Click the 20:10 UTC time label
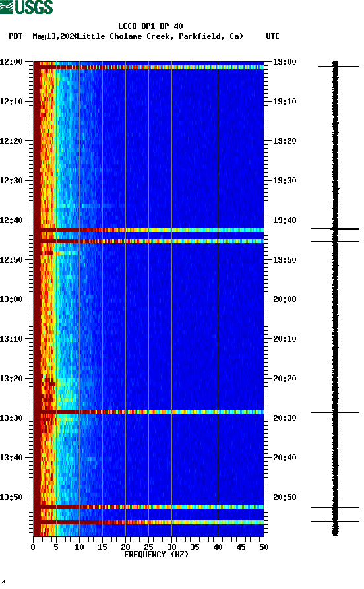364x589 pixels. (x=285, y=339)
